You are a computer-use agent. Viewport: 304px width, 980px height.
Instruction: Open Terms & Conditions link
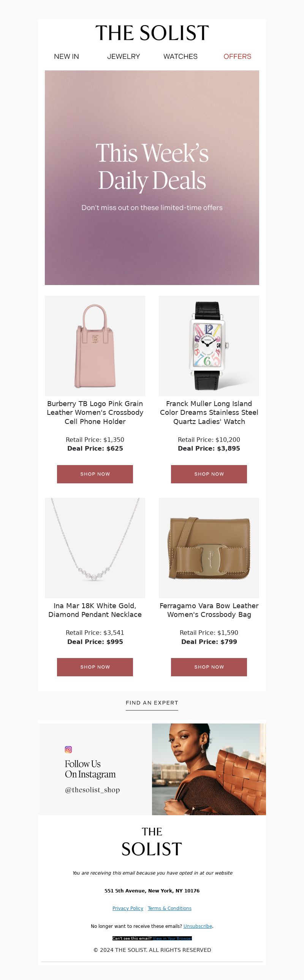[169, 908]
